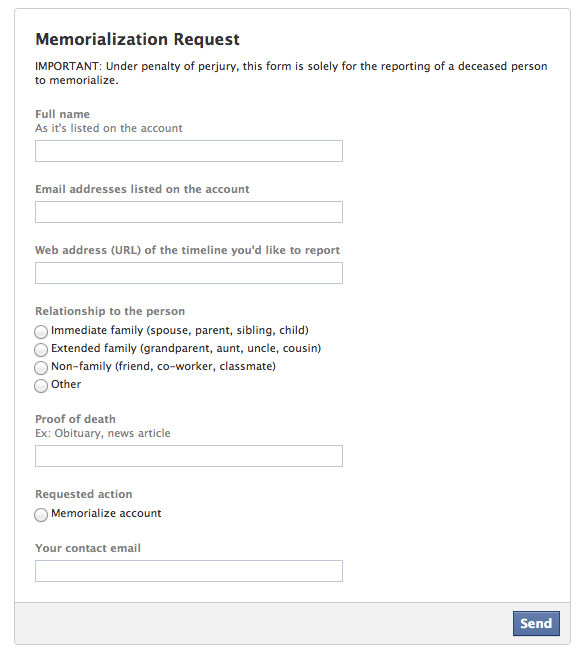Click the Proof of death input field
Screen dimensions: 585x648
pos(189,456)
